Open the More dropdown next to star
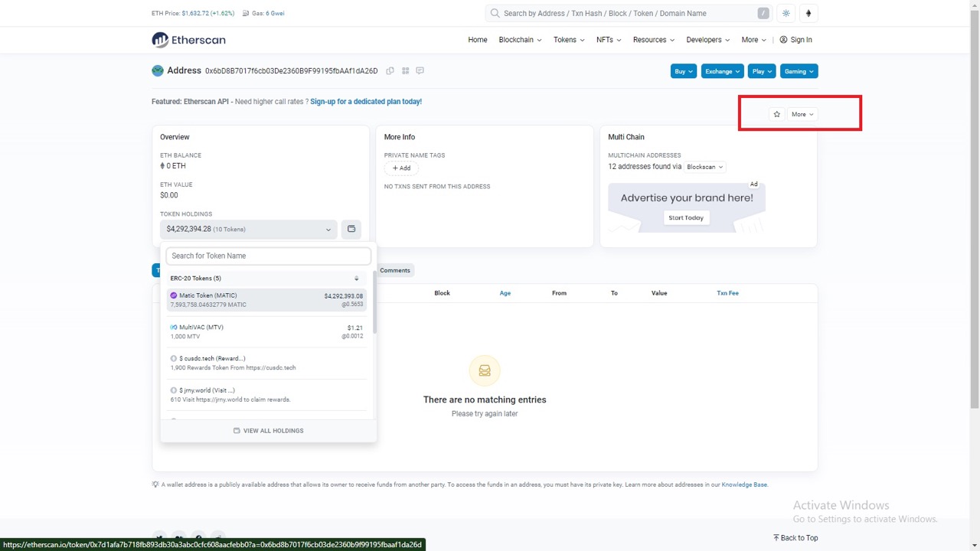980x551 pixels. coord(802,114)
